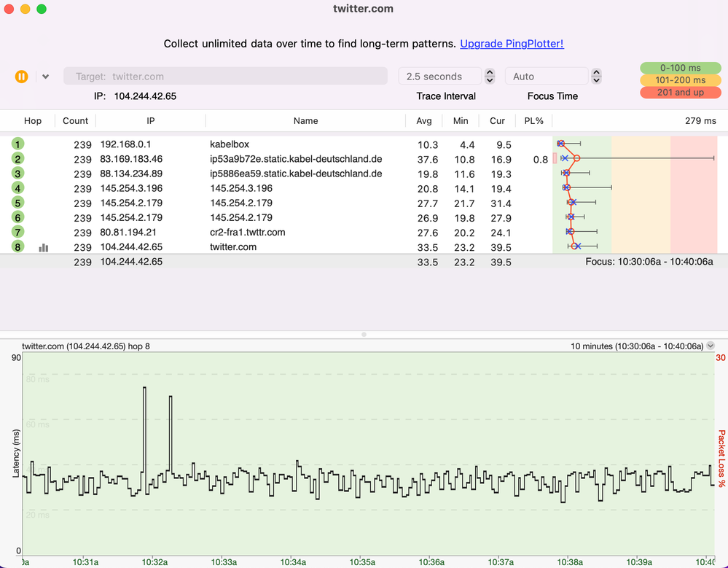Click the kabelbox hop name
This screenshot has height=568, width=728.
pyautogui.click(x=230, y=144)
